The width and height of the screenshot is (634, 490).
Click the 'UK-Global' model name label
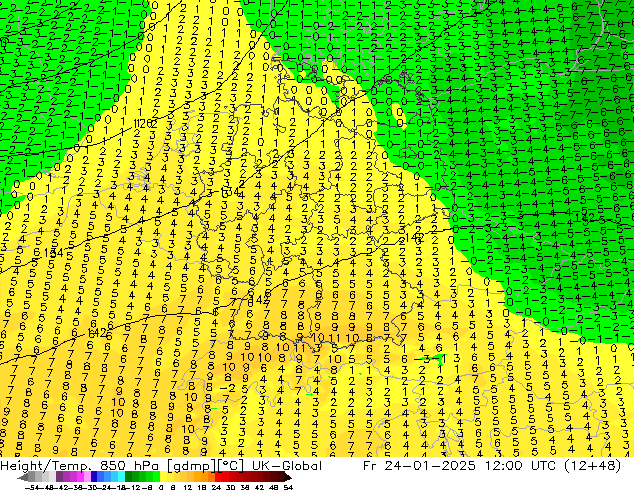[287, 466]
